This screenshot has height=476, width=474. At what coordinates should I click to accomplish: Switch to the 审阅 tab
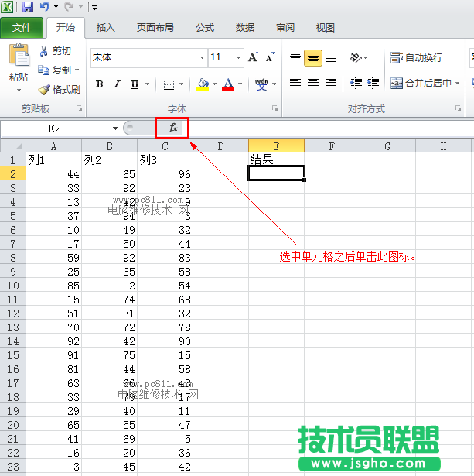coord(285,28)
